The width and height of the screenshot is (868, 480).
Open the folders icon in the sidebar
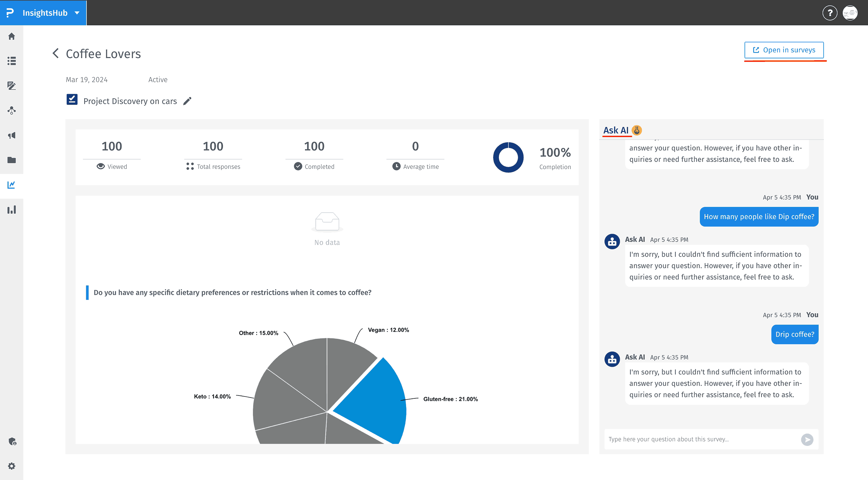pyautogui.click(x=11, y=160)
